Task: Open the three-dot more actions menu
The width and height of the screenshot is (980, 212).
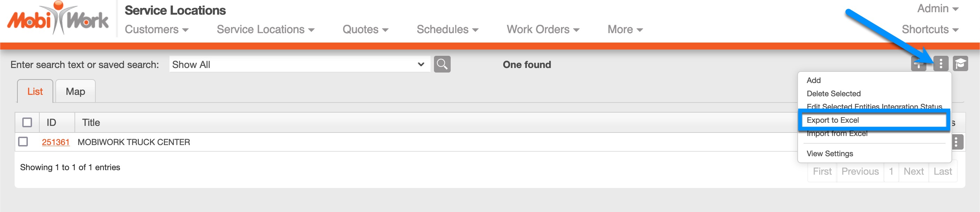Action: tap(940, 64)
